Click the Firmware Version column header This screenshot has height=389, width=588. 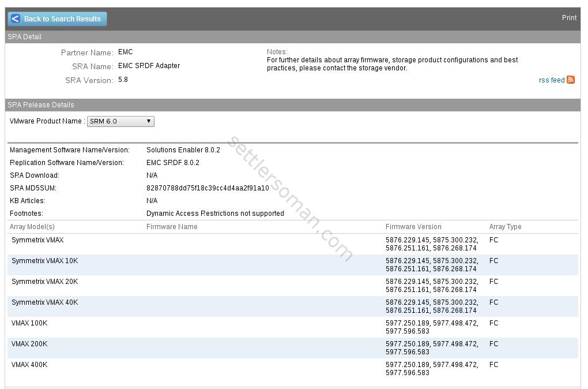413,227
